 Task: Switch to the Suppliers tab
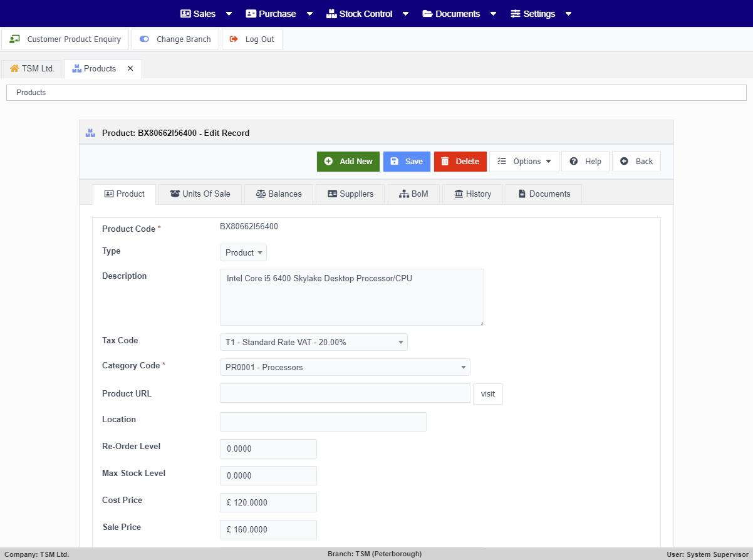coord(351,194)
